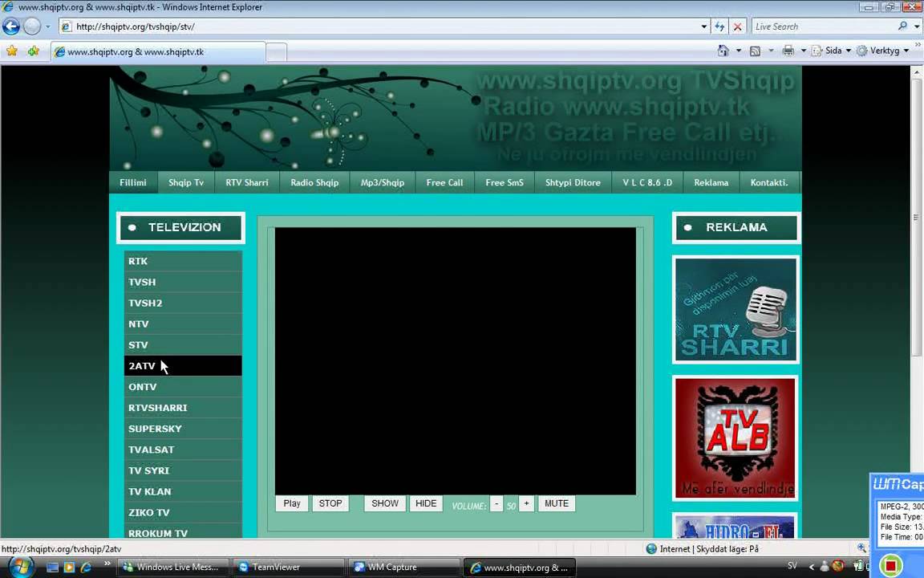Select the TVSH channel
The width and height of the screenshot is (924, 578).
(183, 282)
